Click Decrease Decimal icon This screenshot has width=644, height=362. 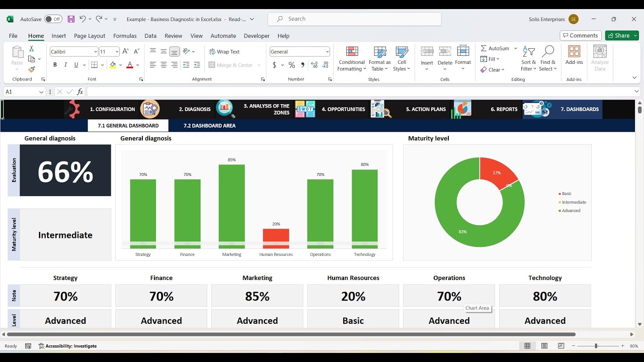point(326,65)
